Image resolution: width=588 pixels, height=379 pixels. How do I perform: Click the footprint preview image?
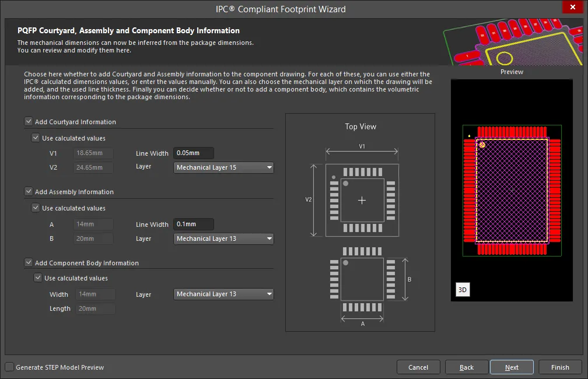click(512, 191)
